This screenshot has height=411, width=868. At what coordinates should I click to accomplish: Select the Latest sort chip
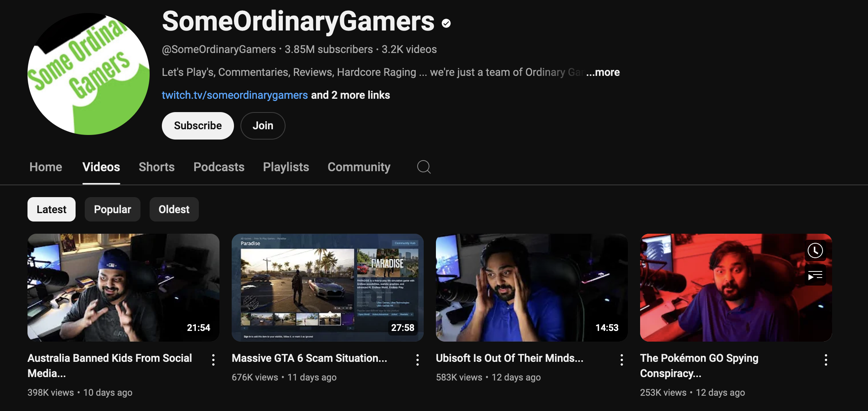pos(52,209)
